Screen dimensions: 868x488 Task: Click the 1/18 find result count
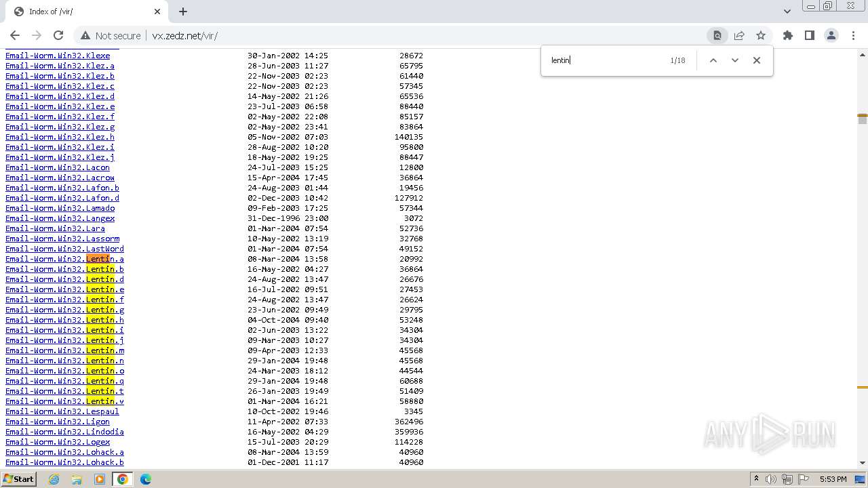(x=677, y=60)
